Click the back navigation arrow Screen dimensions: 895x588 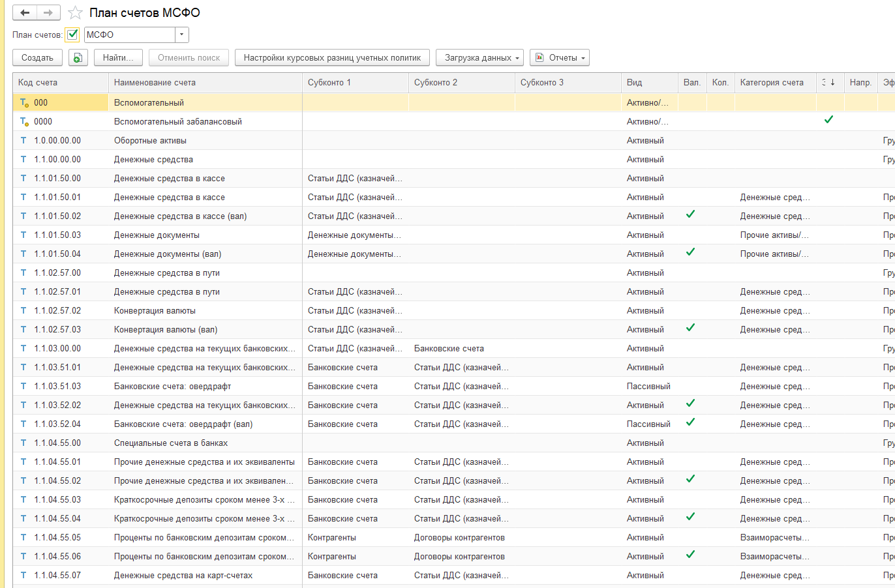(x=25, y=12)
